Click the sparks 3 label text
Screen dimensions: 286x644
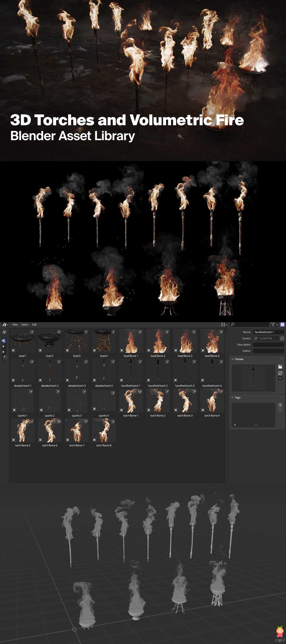tap(77, 416)
